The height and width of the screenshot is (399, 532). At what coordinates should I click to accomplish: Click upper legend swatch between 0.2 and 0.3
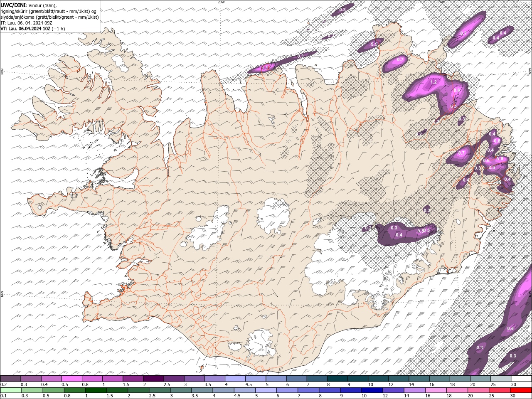click(10, 379)
